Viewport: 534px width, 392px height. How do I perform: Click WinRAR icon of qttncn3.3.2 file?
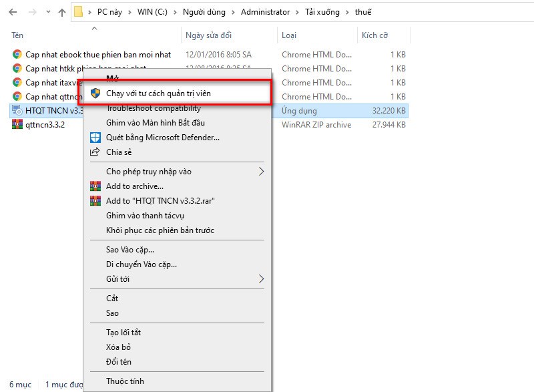coord(17,124)
